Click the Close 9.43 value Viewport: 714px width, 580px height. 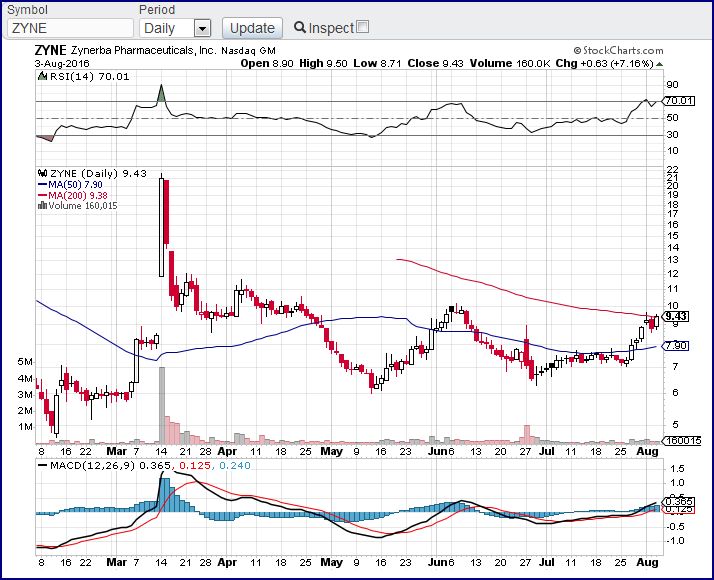435,63
